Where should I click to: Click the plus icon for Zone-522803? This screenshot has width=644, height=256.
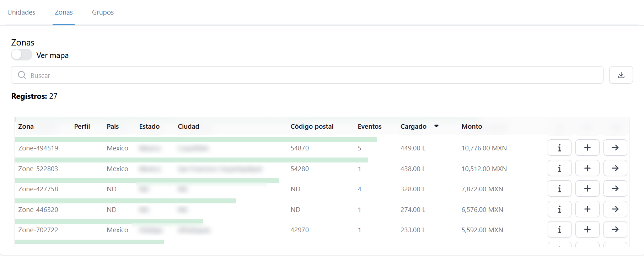[587, 168]
